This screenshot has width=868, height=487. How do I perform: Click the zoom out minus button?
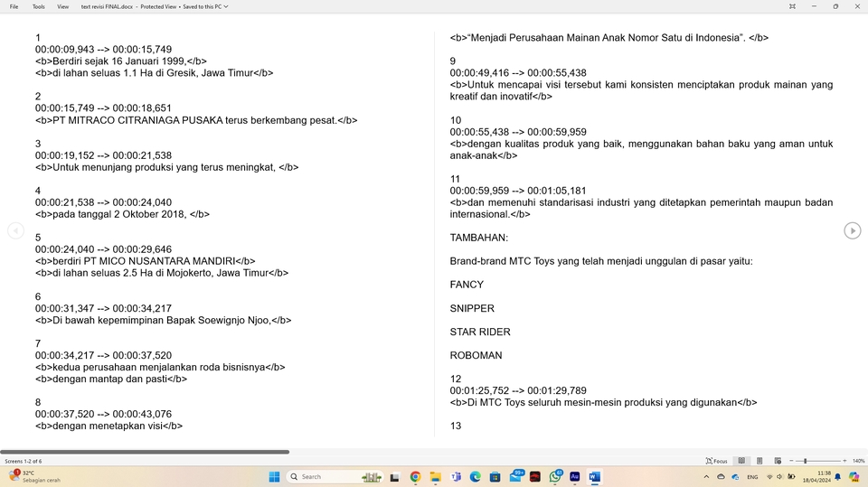[x=791, y=461]
